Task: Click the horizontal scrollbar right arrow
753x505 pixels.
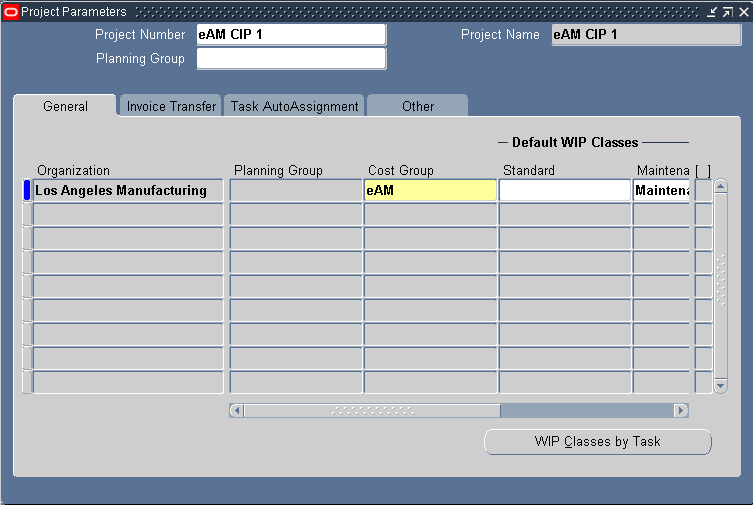Action: click(x=681, y=410)
